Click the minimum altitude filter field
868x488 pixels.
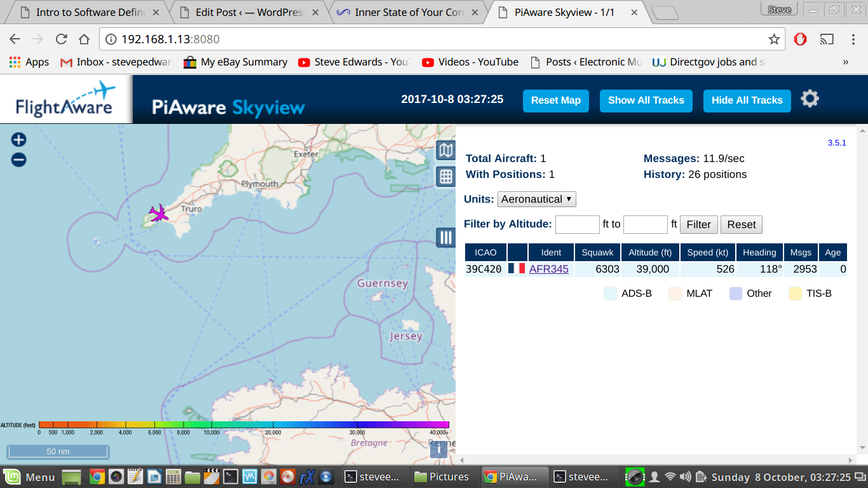[x=577, y=224]
